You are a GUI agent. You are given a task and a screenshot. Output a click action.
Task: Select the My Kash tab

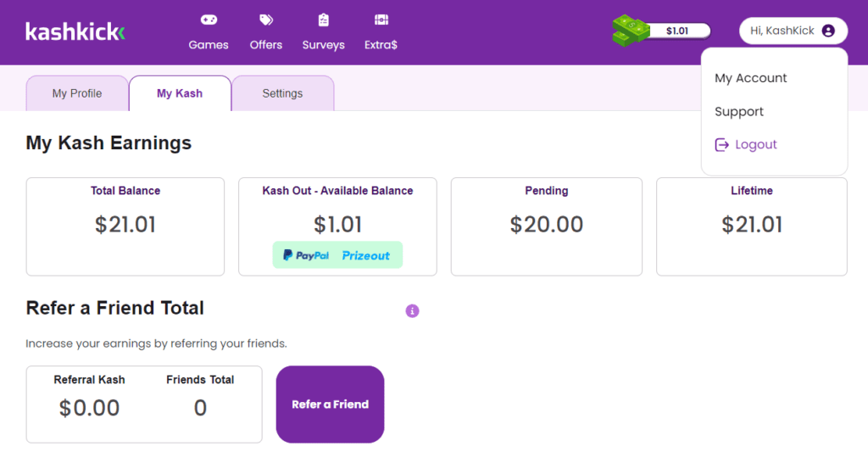[x=180, y=93]
